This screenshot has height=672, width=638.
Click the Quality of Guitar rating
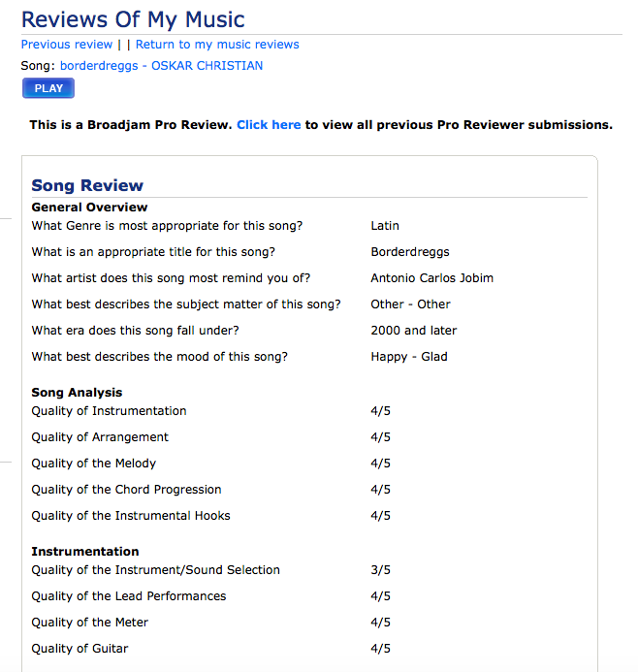(381, 649)
